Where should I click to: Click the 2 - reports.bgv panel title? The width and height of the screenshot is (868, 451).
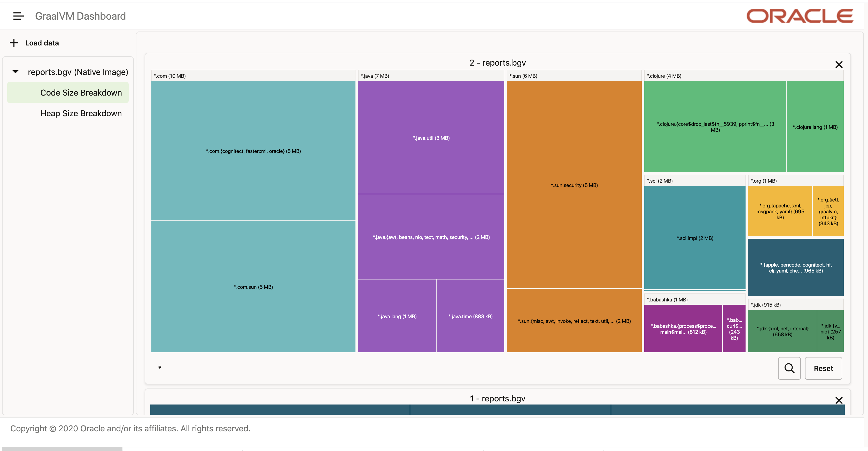click(x=497, y=63)
